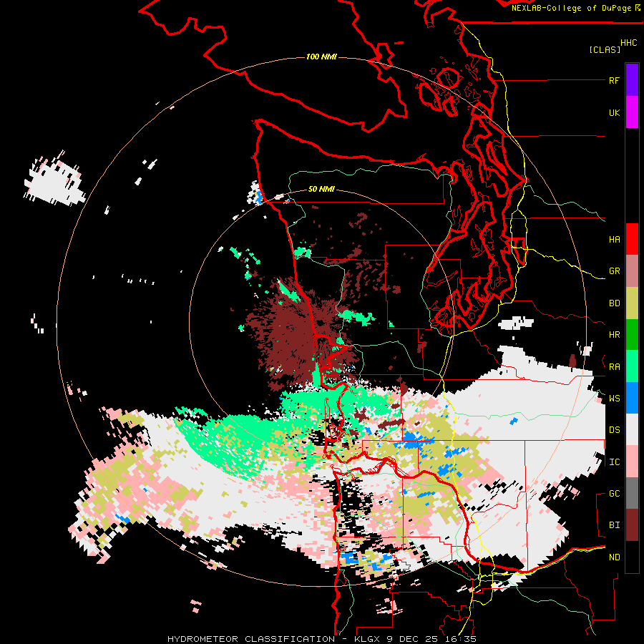Viewport: 644px width, 644px height.
Task: Select the "GR" legend label
Action: pos(614,271)
